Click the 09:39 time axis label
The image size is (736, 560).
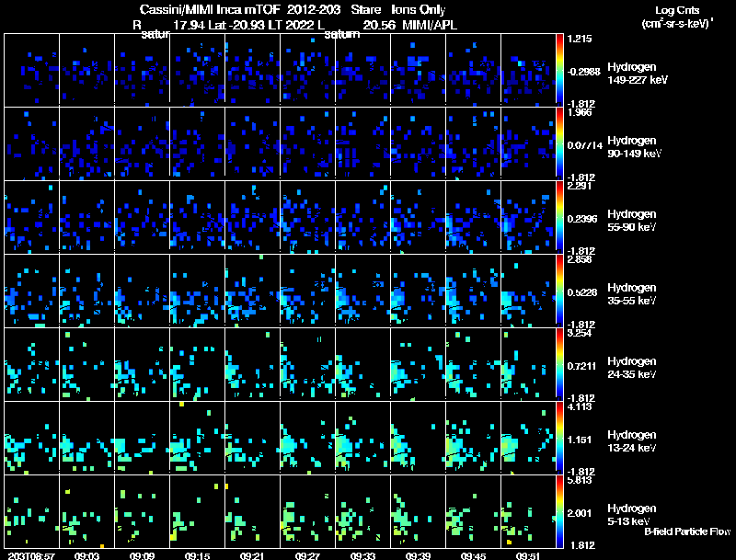(418, 555)
